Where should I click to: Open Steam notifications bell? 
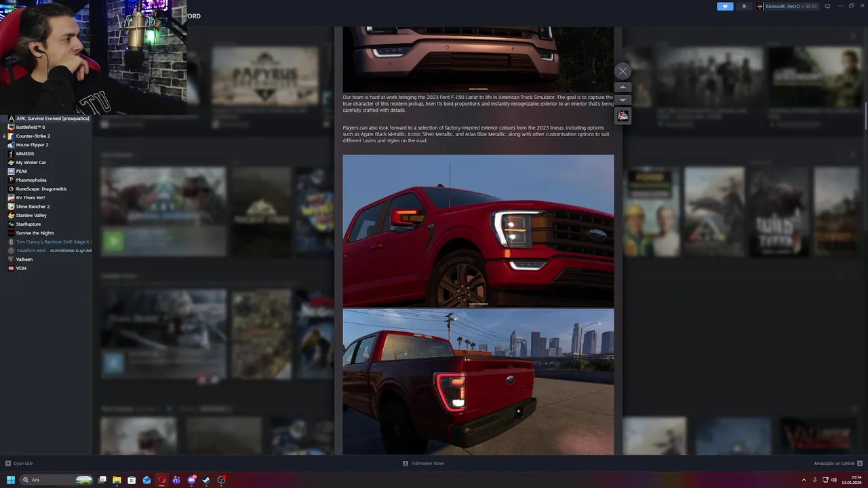click(744, 6)
